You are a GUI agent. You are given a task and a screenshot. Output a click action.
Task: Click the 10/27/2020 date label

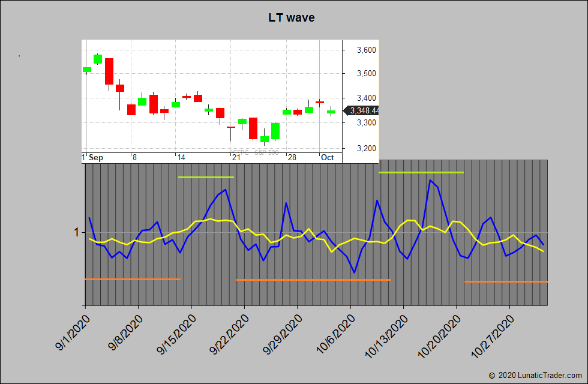(494, 337)
